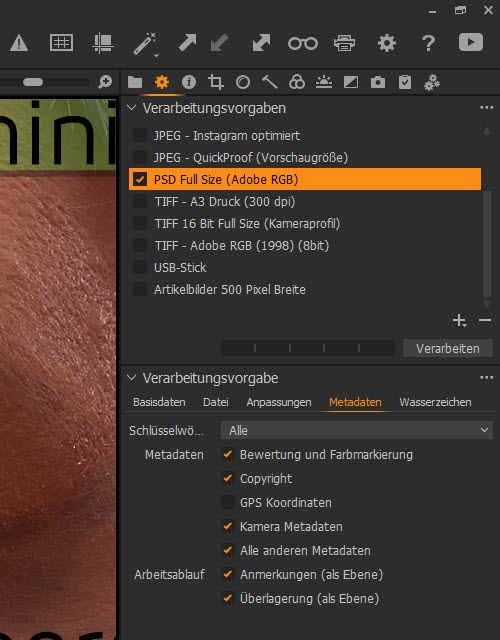Click the recipe list scrollbar
The width and height of the screenshot is (500, 640).
(x=487, y=243)
